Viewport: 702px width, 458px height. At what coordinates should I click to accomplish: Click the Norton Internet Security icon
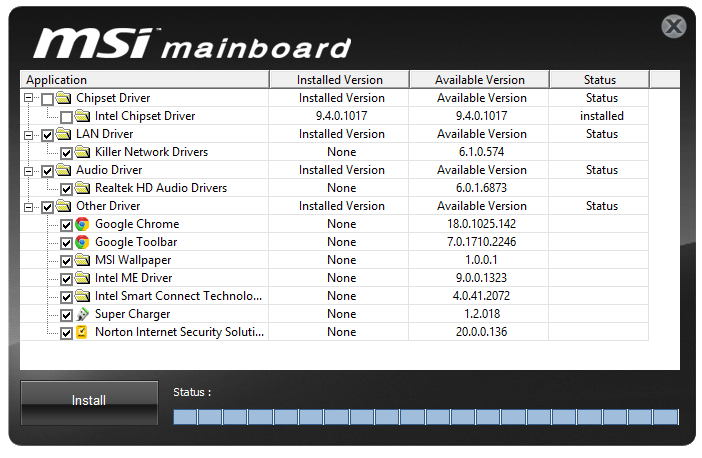pos(81,332)
